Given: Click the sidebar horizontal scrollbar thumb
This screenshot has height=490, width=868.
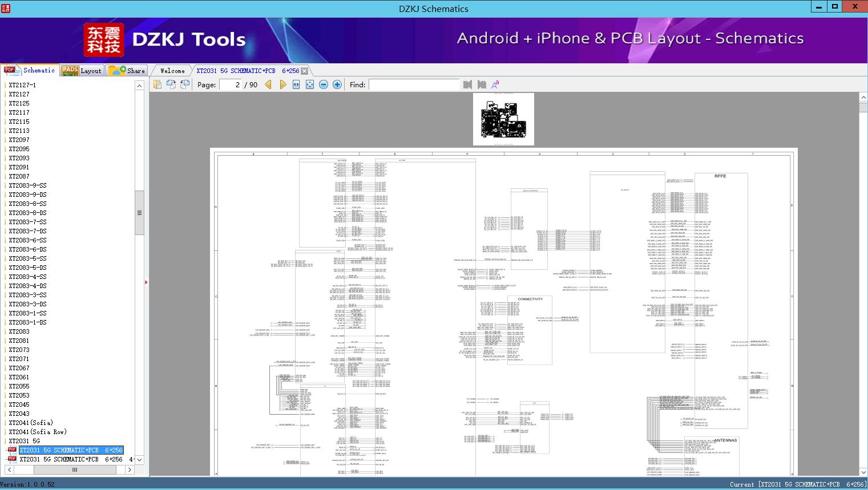Looking at the screenshot, I should [74, 469].
